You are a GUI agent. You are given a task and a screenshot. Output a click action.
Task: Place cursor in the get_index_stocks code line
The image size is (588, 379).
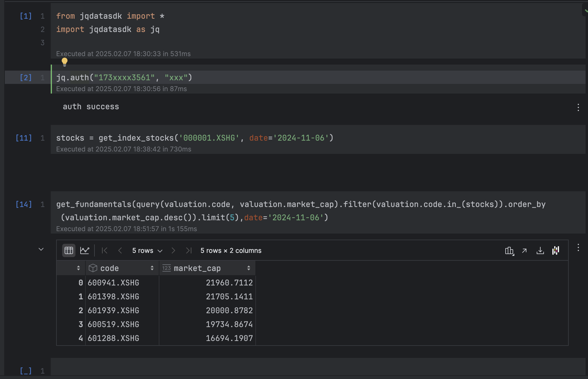[195, 138]
